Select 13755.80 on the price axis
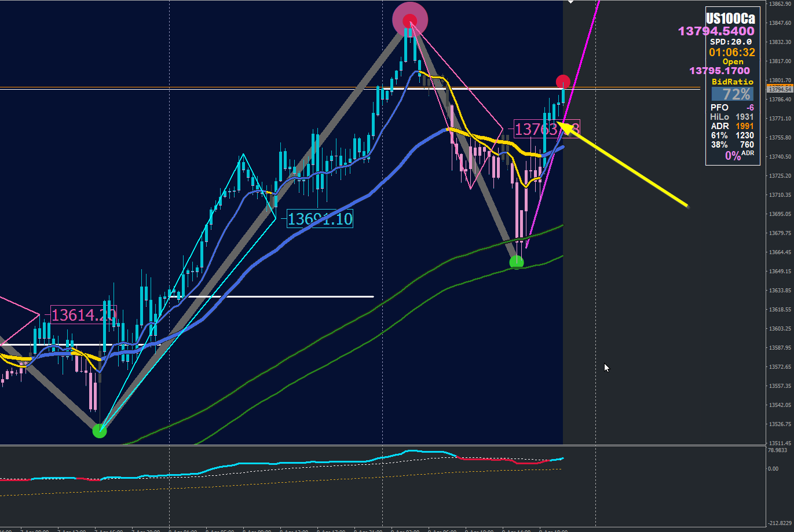This screenshot has height=532, width=794. point(780,137)
